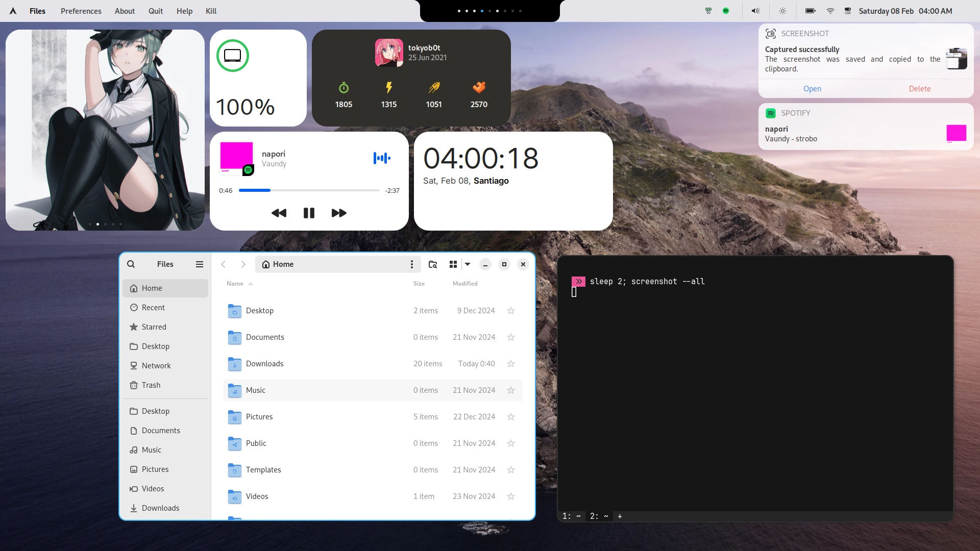This screenshot has width=980, height=551.
Task: Select the Templates folder name
Action: point(263,470)
